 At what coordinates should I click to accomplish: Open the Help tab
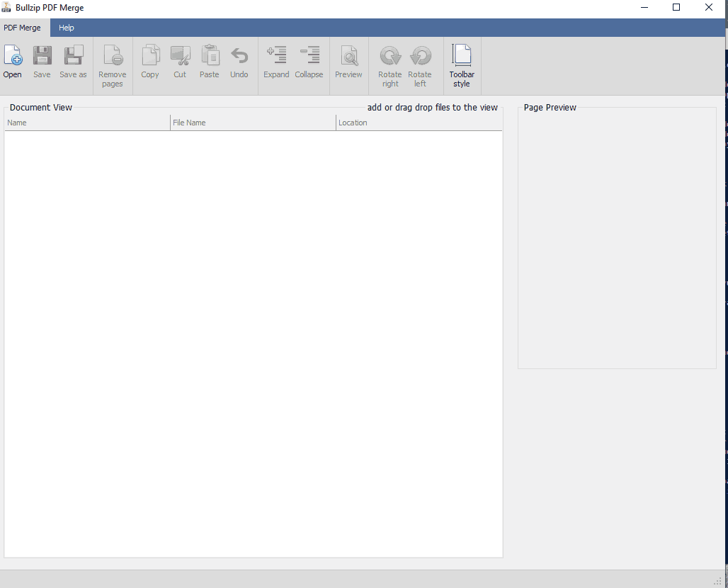67,28
